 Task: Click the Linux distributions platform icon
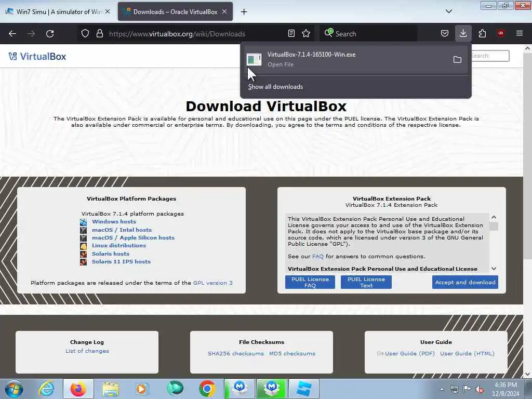pyautogui.click(x=84, y=246)
